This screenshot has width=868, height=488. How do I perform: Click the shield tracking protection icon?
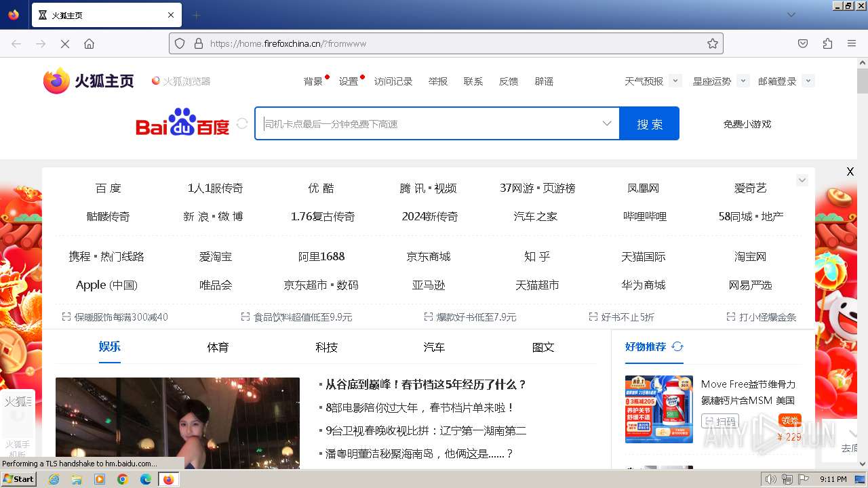pyautogui.click(x=180, y=43)
